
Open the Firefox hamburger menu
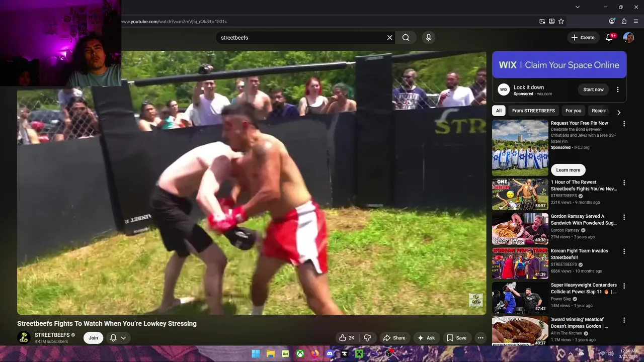[x=636, y=21]
